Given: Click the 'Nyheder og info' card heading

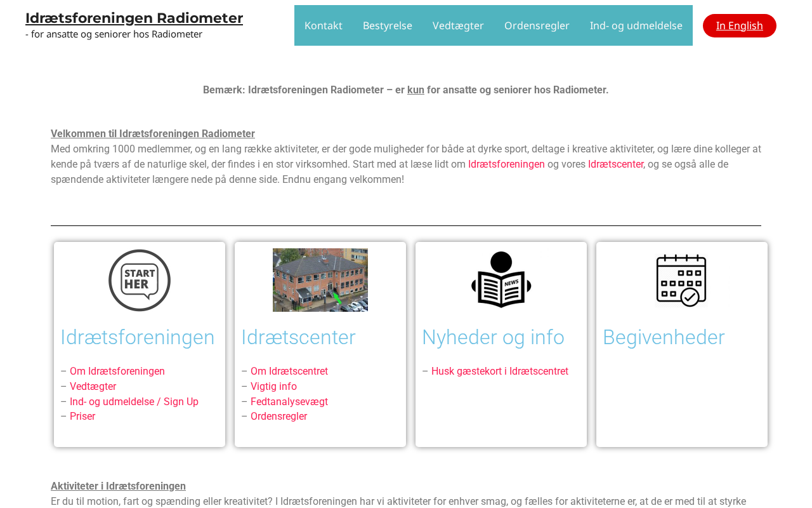Looking at the screenshot, I should [x=493, y=337].
